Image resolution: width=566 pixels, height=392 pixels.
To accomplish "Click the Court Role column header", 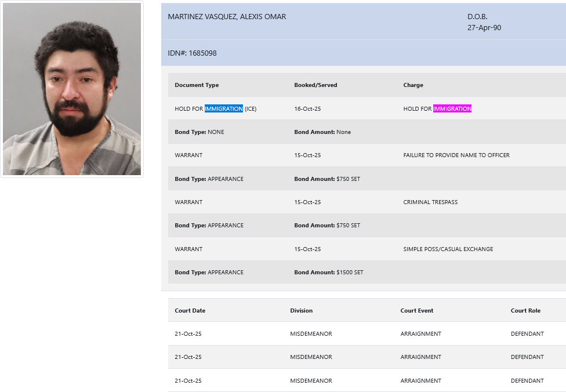I will pyautogui.click(x=525, y=311).
